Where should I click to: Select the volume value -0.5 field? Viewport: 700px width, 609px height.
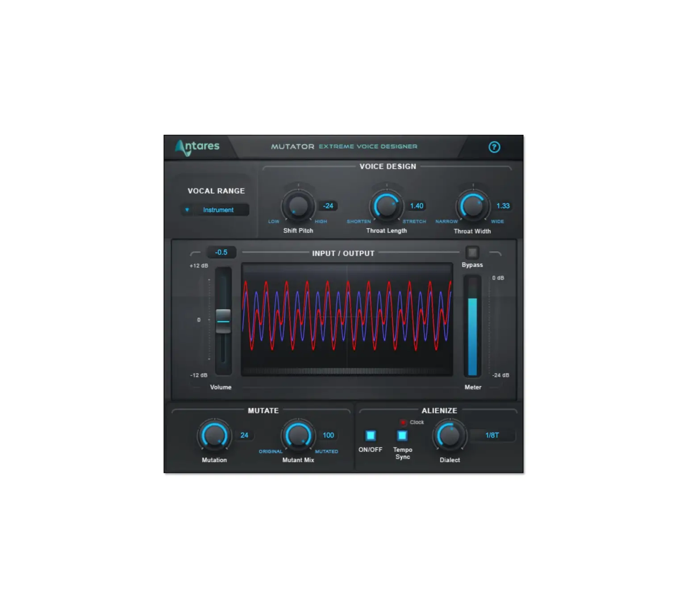pyautogui.click(x=221, y=252)
